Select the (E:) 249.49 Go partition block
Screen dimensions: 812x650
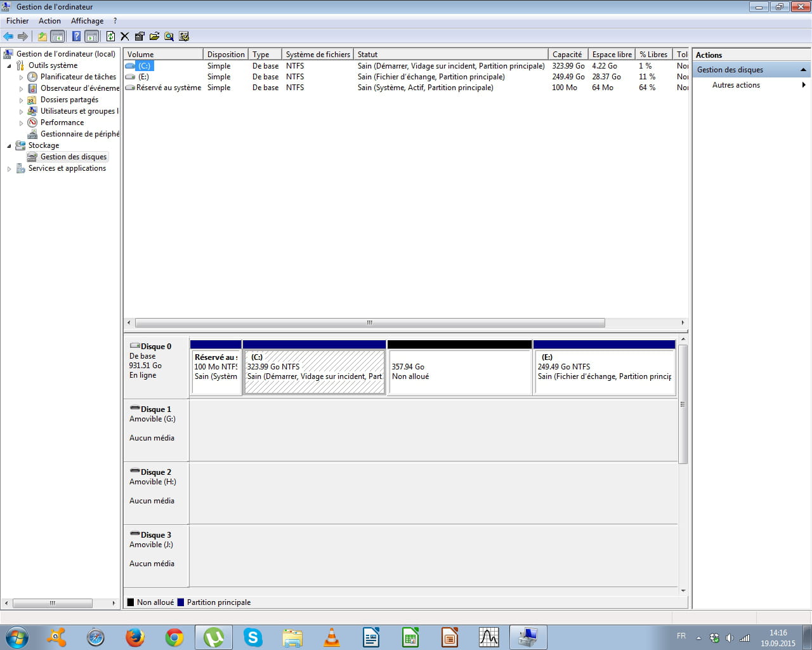[605, 368]
